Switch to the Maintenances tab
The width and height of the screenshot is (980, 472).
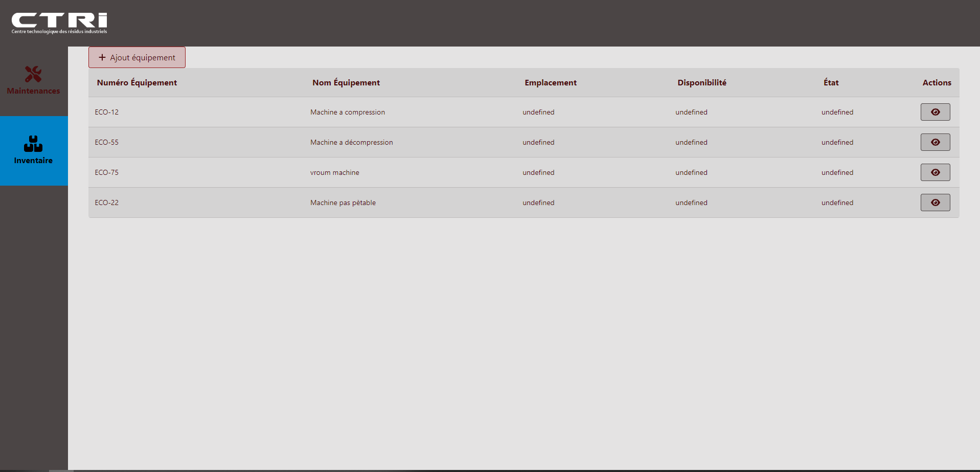coord(33,81)
